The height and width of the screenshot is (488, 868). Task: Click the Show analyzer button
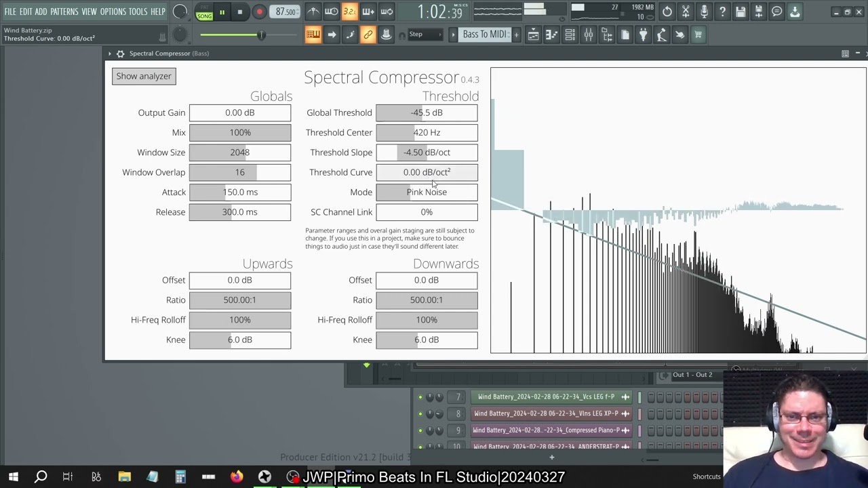point(144,77)
